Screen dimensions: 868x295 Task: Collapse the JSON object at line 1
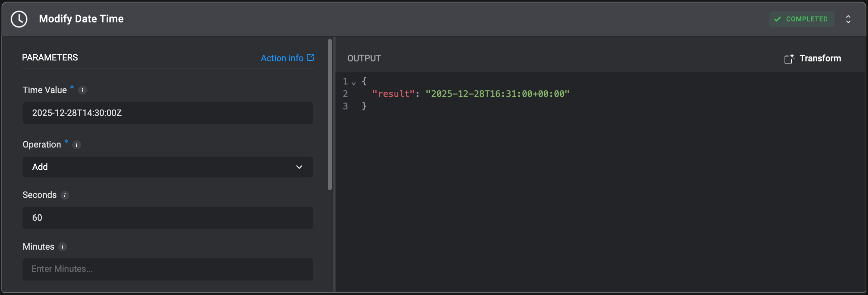click(x=354, y=83)
